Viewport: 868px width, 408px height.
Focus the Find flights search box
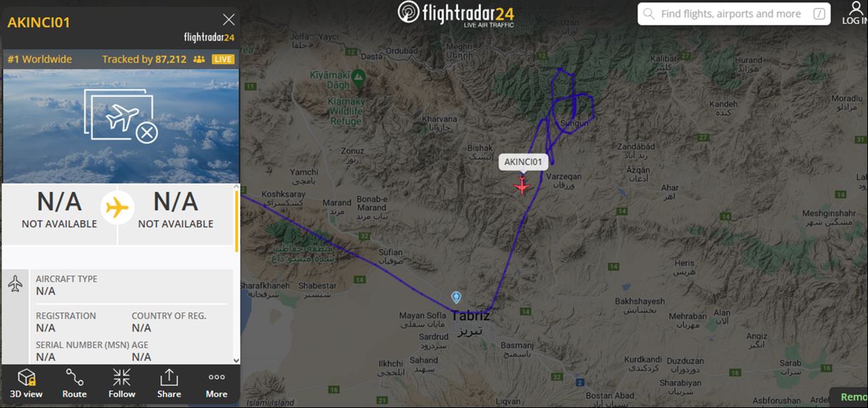coord(734,13)
